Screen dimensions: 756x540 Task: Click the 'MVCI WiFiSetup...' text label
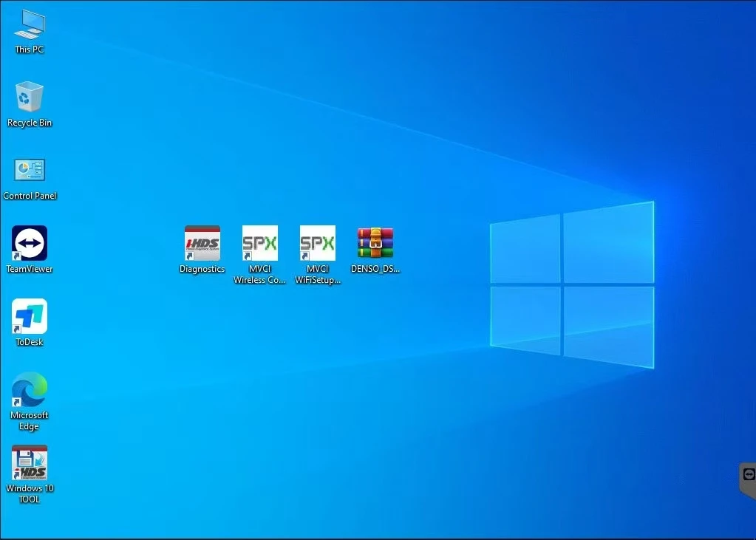tap(318, 275)
